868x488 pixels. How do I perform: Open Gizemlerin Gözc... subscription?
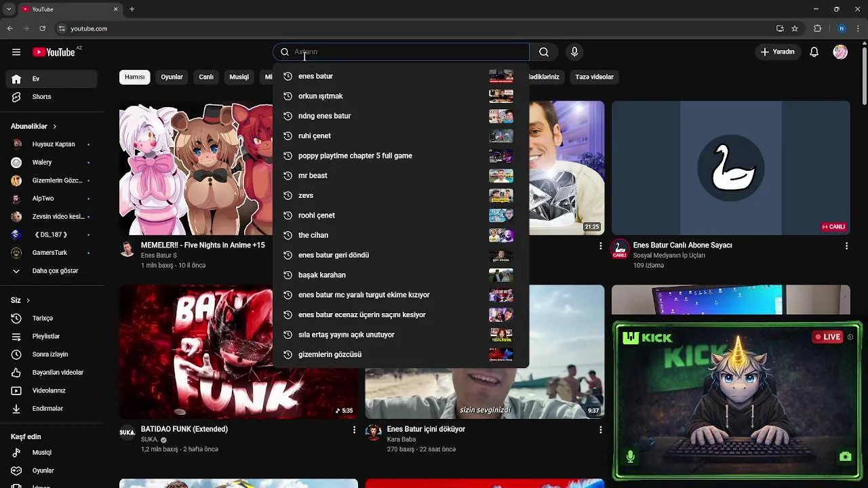[52, 180]
